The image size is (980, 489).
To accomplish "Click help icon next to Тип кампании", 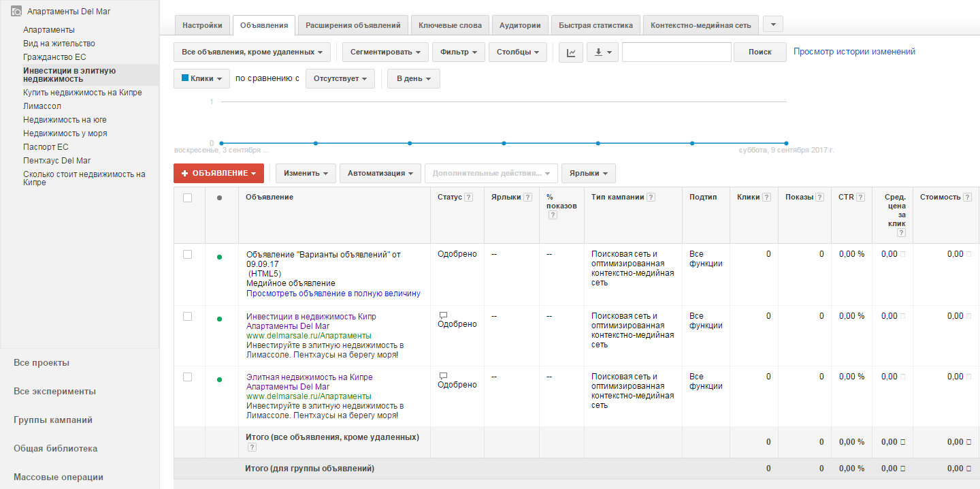I will pyautogui.click(x=651, y=197).
